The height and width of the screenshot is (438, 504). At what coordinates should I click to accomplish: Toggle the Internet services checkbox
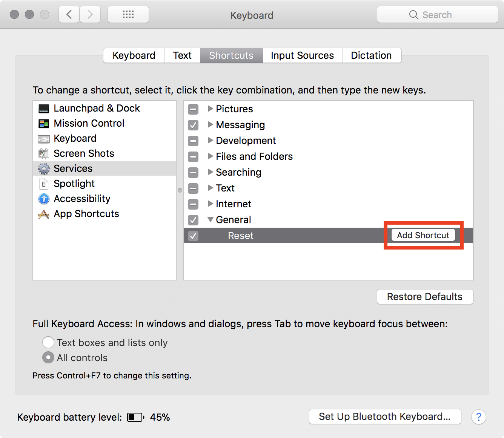tap(193, 204)
